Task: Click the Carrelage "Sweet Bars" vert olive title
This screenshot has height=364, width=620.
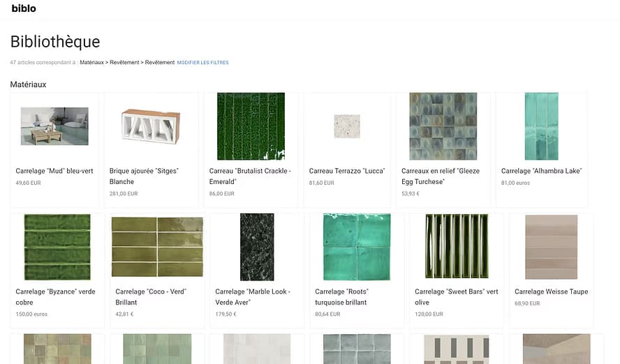Action: pyautogui.click(x=456, y=296)
